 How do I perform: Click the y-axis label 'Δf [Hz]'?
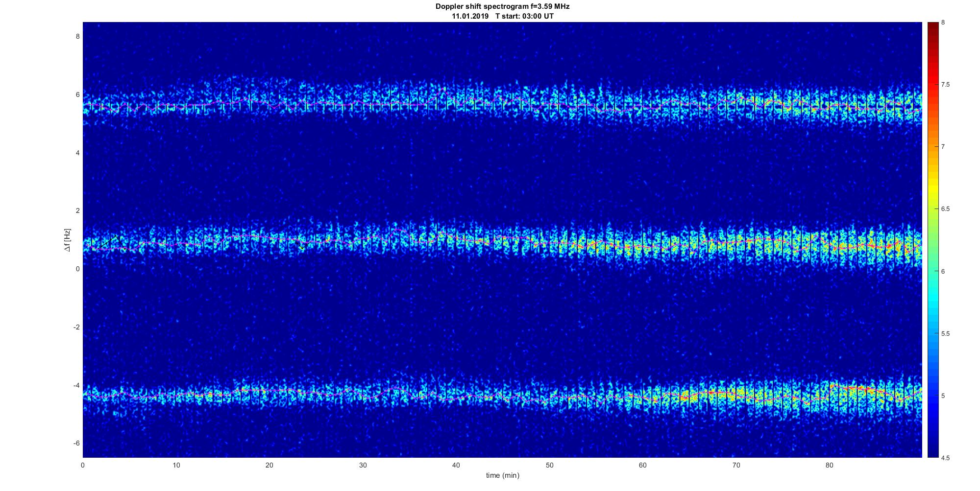[x=67, y=240]
